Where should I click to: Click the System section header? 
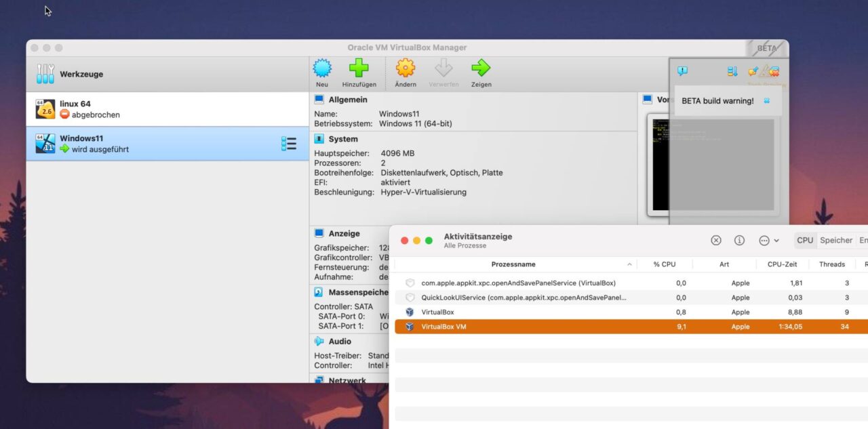pyautogui.click(x=343, y=139)
